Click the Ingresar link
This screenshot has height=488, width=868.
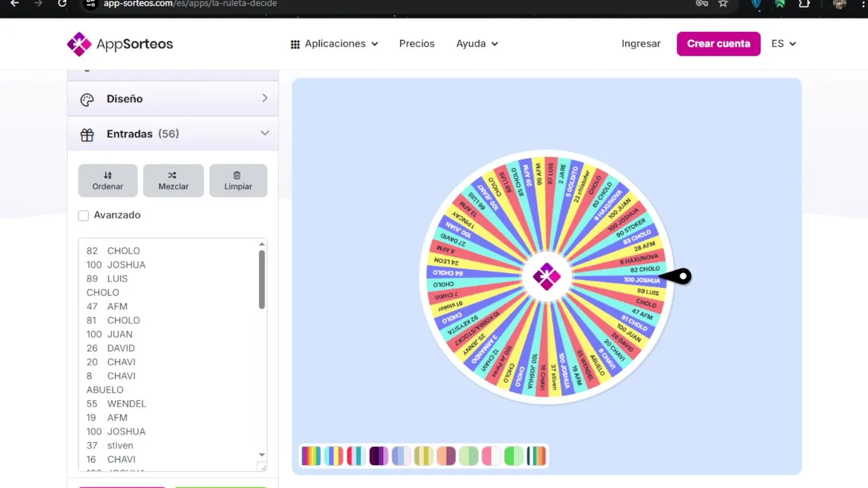pyautogui.click(x=641, y=43)
